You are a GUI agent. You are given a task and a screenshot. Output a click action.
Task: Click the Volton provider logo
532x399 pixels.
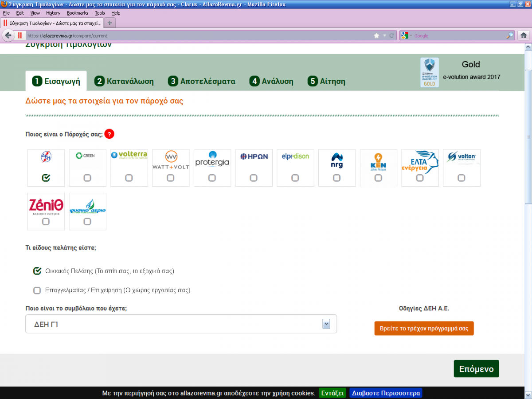click(462, 156)
